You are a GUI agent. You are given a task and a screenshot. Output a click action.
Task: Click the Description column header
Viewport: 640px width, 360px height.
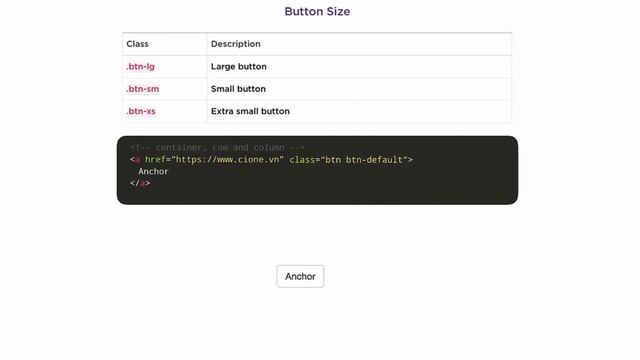[x=359, y=44]
